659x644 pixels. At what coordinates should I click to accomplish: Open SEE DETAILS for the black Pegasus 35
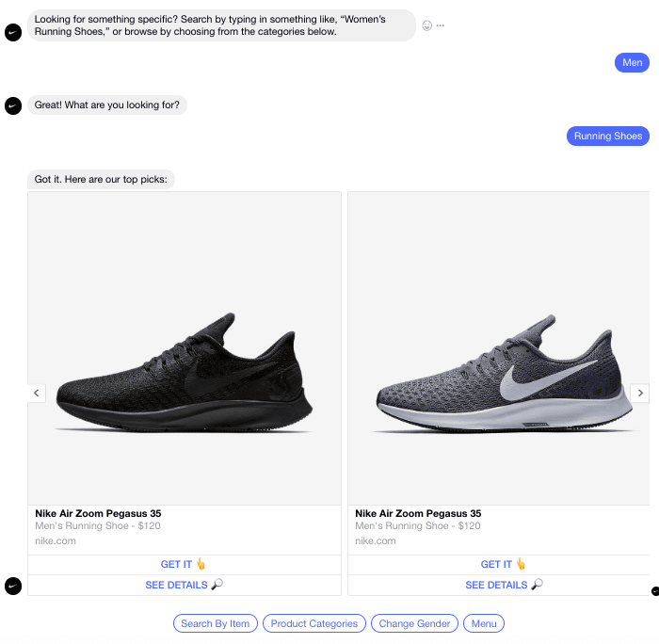coord(185,585)
